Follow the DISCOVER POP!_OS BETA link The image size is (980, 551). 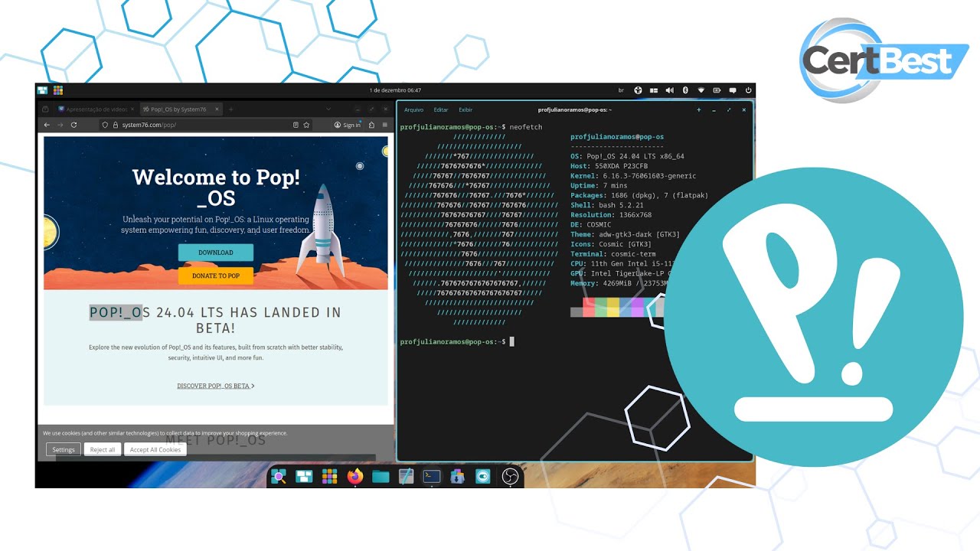[216, 386]
